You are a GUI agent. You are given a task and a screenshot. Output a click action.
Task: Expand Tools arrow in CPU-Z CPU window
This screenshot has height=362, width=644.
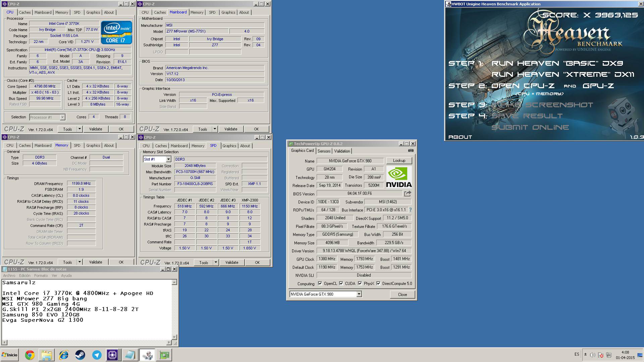[x=79, y=129]
